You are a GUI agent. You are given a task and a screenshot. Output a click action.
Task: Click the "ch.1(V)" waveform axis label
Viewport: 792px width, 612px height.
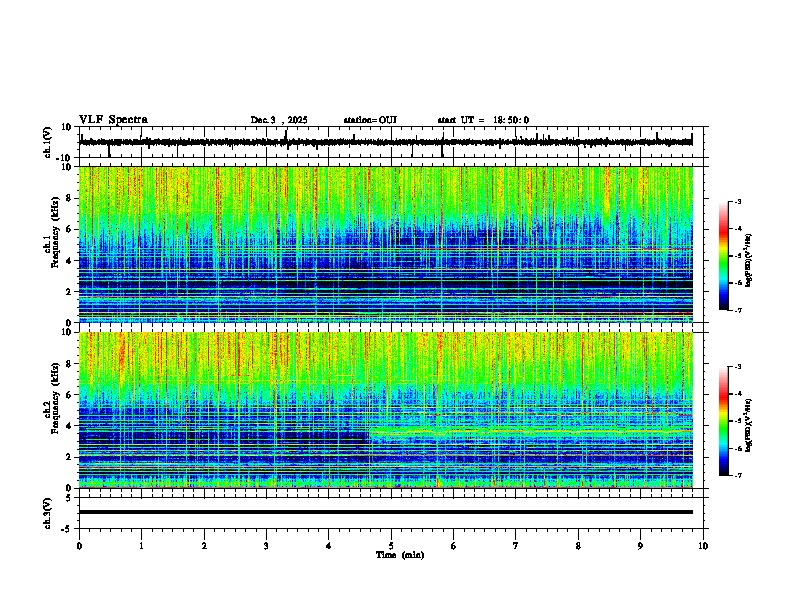click(48, 142)
